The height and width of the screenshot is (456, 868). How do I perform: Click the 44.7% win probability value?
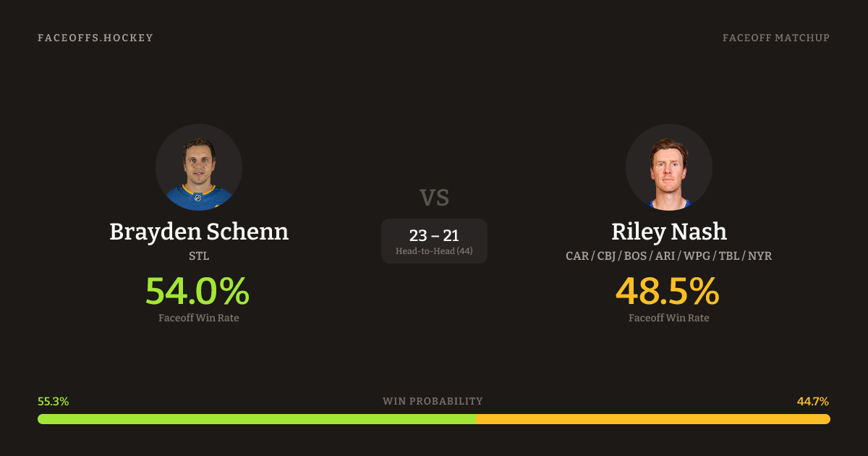[813, 401]
